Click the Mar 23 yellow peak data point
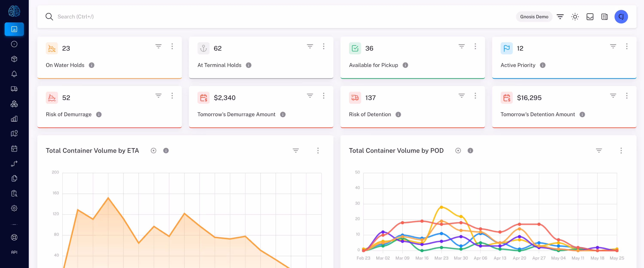 [x=441, y=207]
